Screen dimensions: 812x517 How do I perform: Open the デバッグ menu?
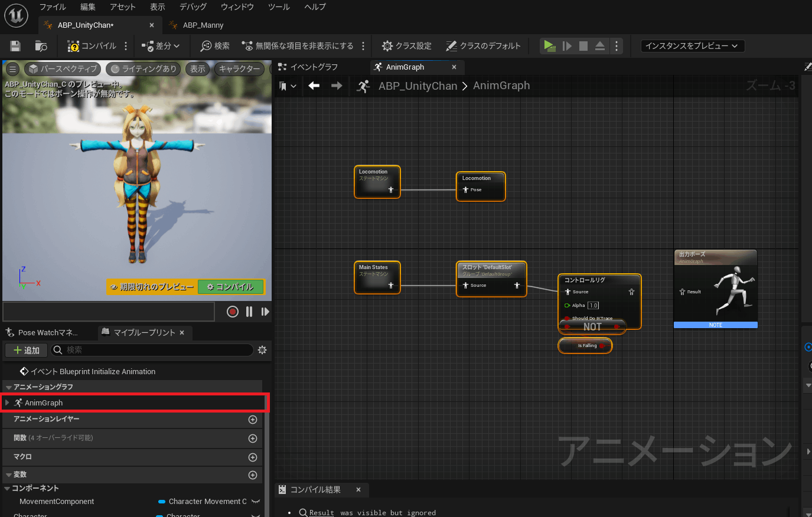(x=193, y=7)
